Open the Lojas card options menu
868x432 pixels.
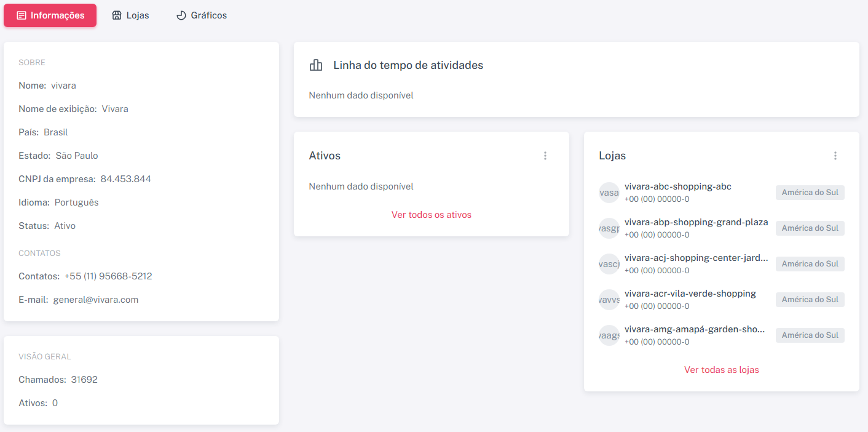[835, 156]
